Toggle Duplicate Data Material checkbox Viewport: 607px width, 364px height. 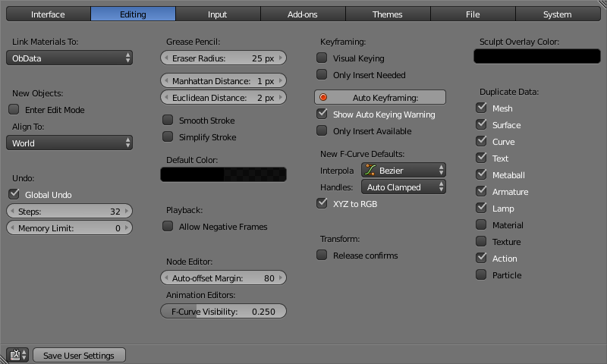(x=481, y=225)
